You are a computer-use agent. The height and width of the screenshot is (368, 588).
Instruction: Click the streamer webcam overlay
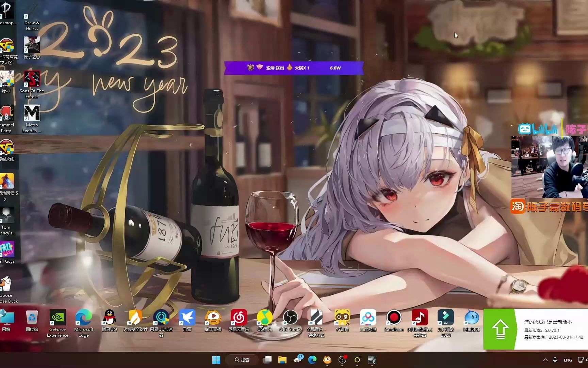(550, 167)
